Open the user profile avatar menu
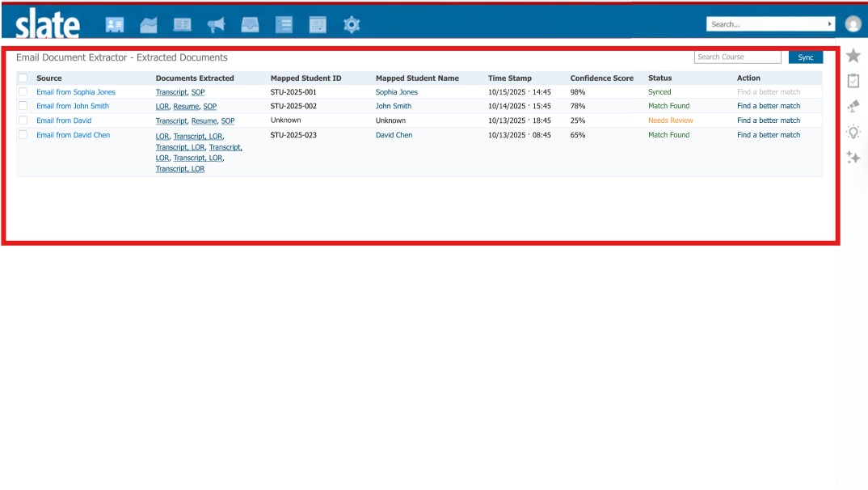Viewport: 868px width, 490px height. point(853,24)
